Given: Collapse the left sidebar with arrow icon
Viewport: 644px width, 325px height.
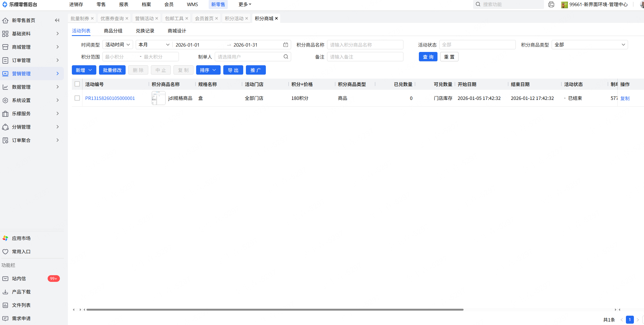Looking at the screenshot, I should [x=57, y=20].
